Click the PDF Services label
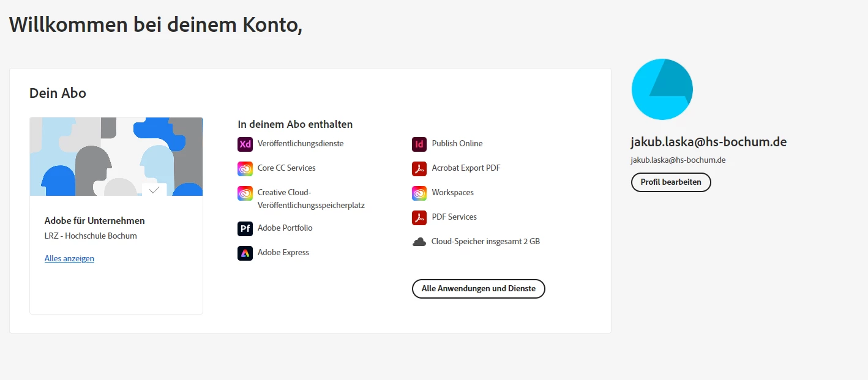Viewport: 868px width, 380px height. coord(454,217)
